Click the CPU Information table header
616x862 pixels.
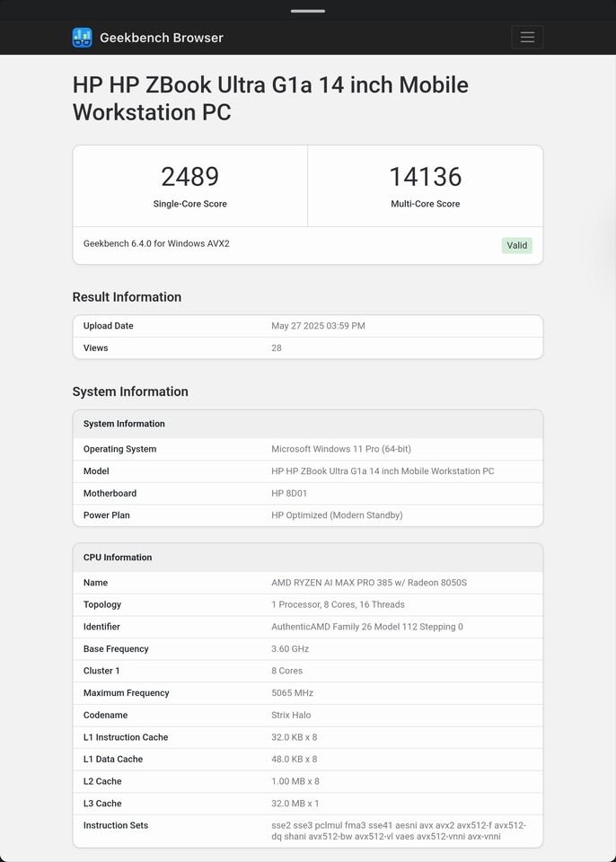(308, 558)
